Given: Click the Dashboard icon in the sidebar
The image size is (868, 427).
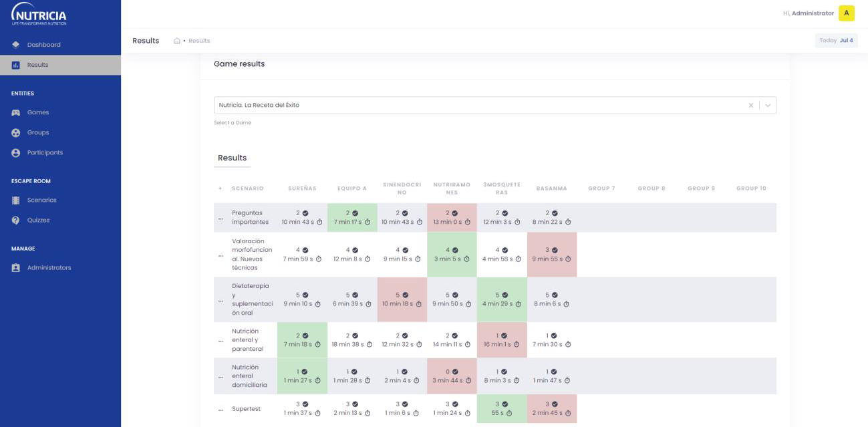Looking at the screenshot, I should (x=16, y=45).
